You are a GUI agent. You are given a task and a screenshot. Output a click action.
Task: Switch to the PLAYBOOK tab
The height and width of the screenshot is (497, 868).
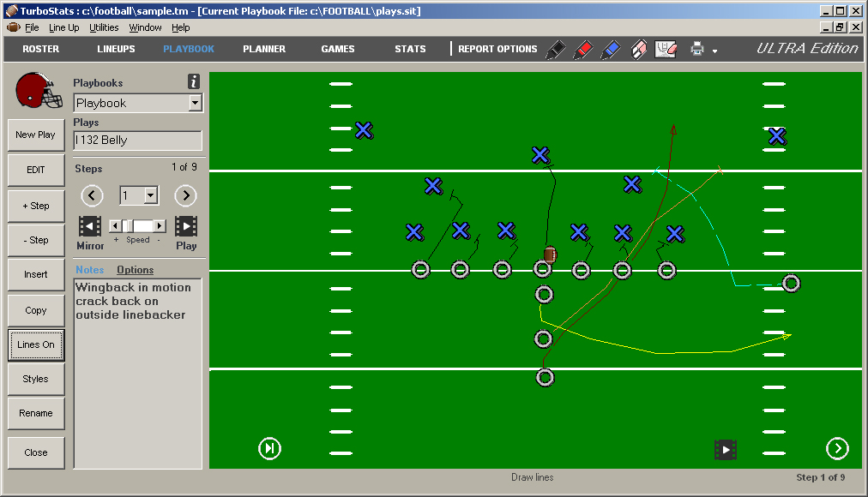pos(188,49)
